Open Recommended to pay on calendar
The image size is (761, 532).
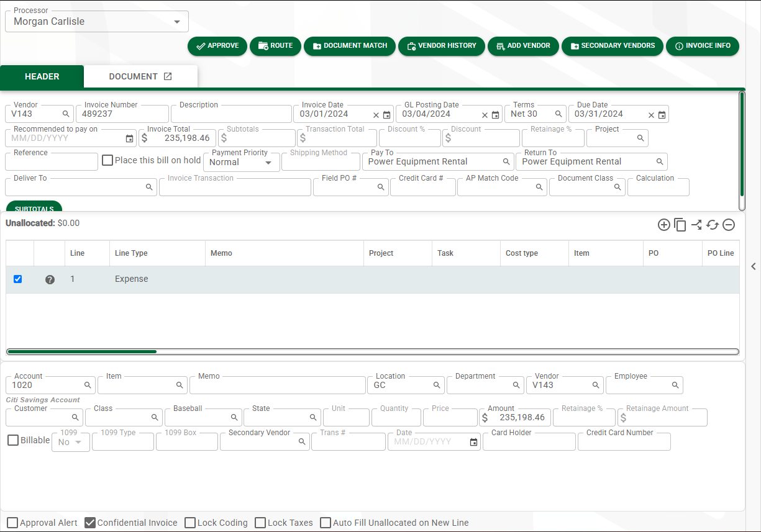coord(129,138)
